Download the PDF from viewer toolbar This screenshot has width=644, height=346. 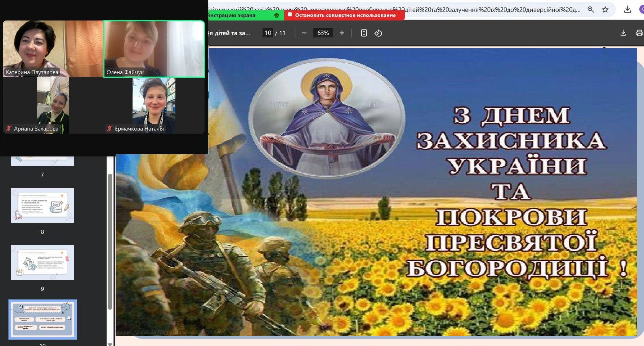coord(623,33)
